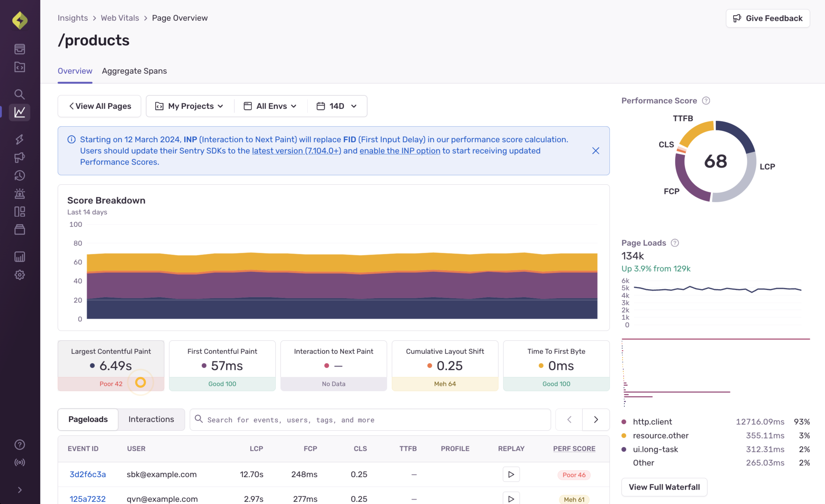Select the Interaction to Next Paint card
The height and width of the screenshot is (504, 825).
pos(334,366)
